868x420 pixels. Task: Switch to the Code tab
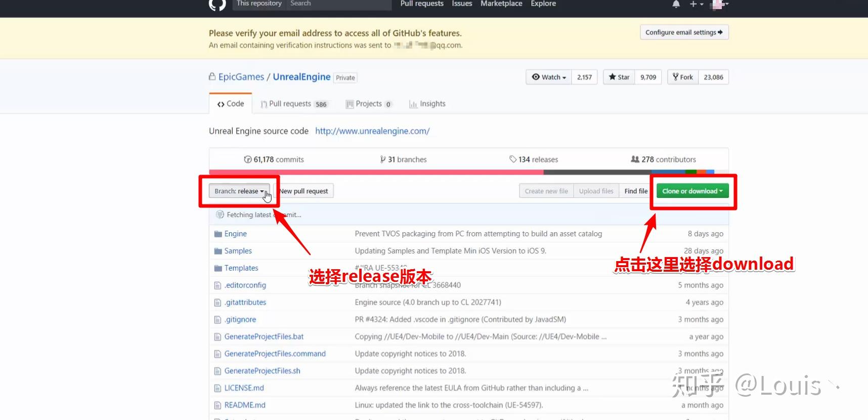231,104
